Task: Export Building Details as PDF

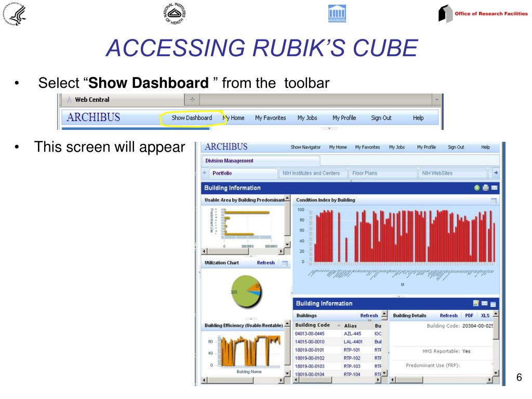Action: pos(469,315)
